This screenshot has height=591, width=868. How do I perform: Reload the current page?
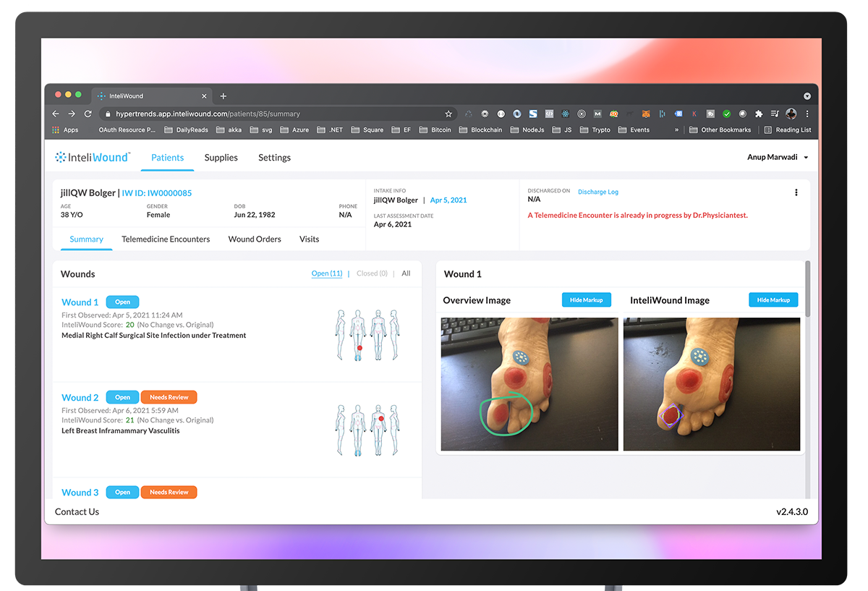pos(88,114)
